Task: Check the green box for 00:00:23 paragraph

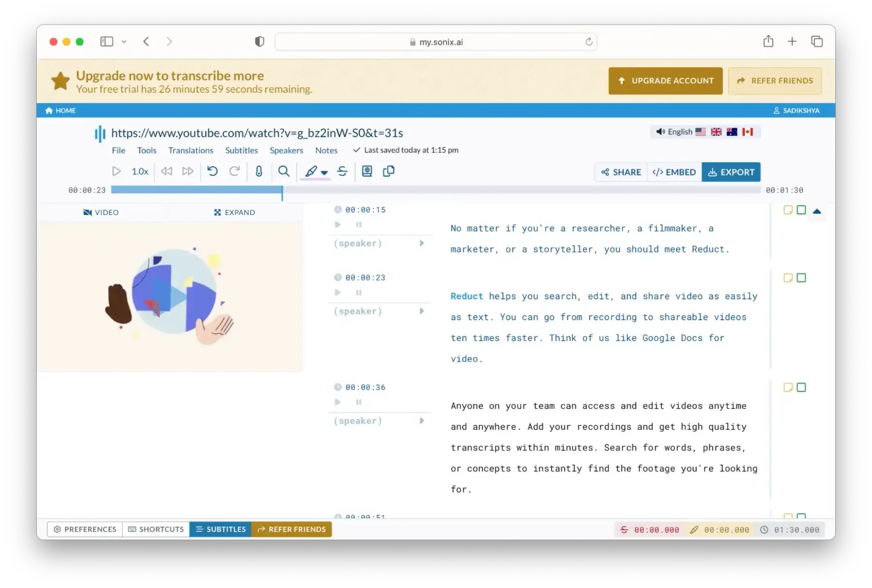Action: tap(801, 278)
